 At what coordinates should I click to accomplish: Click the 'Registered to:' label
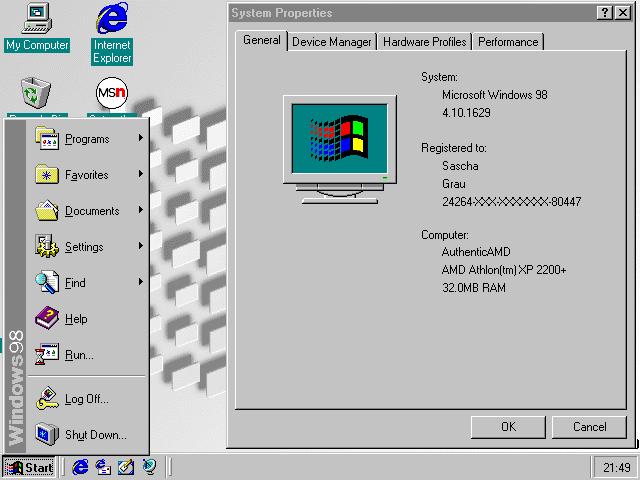[x=454, y=148]
